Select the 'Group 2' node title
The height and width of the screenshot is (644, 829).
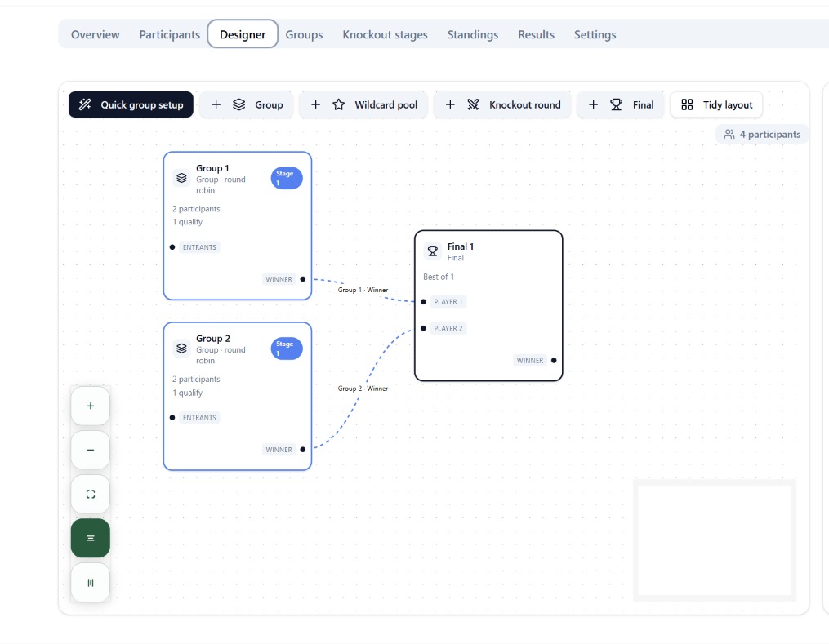point(213,338)
